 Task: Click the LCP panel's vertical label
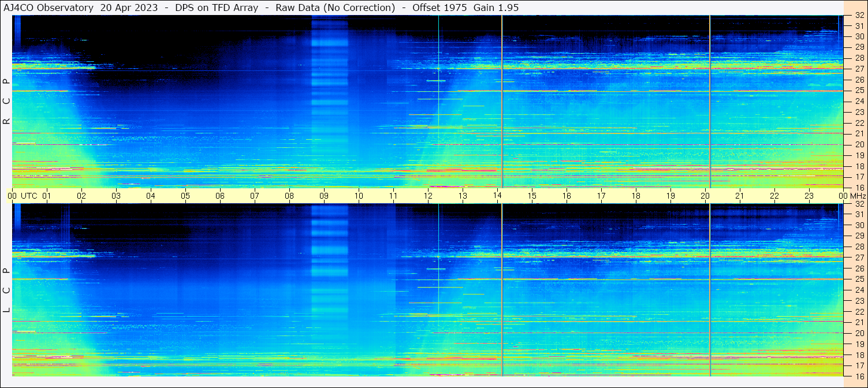tap(6, 290)
